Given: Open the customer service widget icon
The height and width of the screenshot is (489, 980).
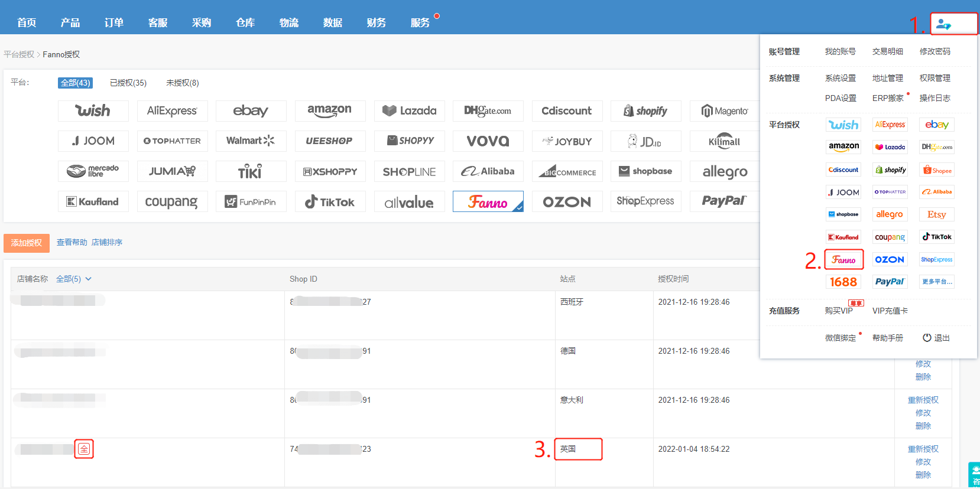Looking at the screenshot, I should pyautogui.click(x=974, y=475).
